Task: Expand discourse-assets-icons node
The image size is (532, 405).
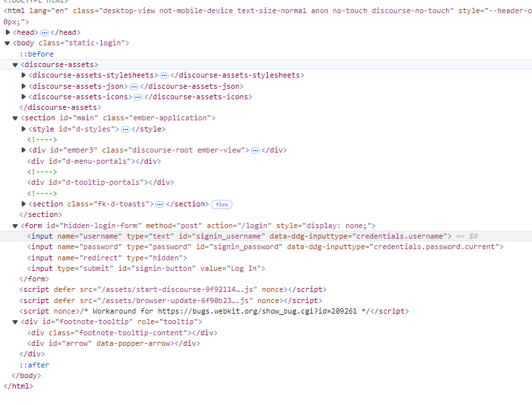Action: (x=24, y=97)
